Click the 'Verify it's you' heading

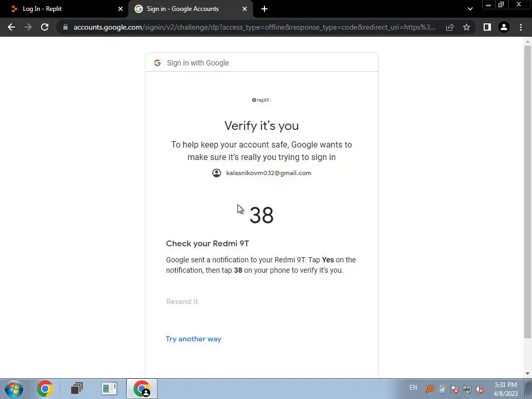point(262,126)
